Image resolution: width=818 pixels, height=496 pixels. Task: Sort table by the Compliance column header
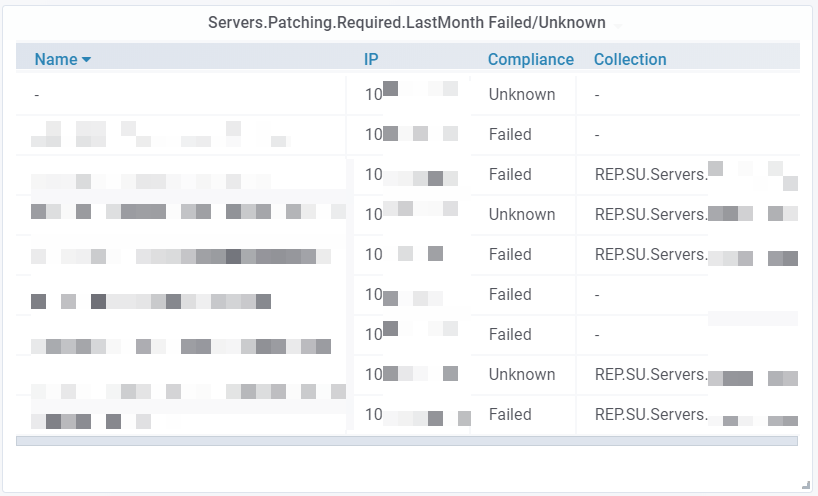pos(531,59)
